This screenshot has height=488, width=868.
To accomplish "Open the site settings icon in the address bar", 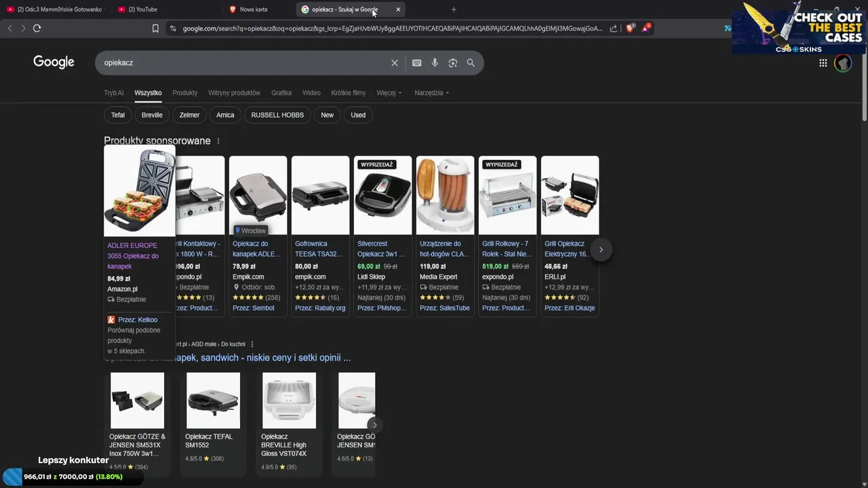I will (173, 28).
